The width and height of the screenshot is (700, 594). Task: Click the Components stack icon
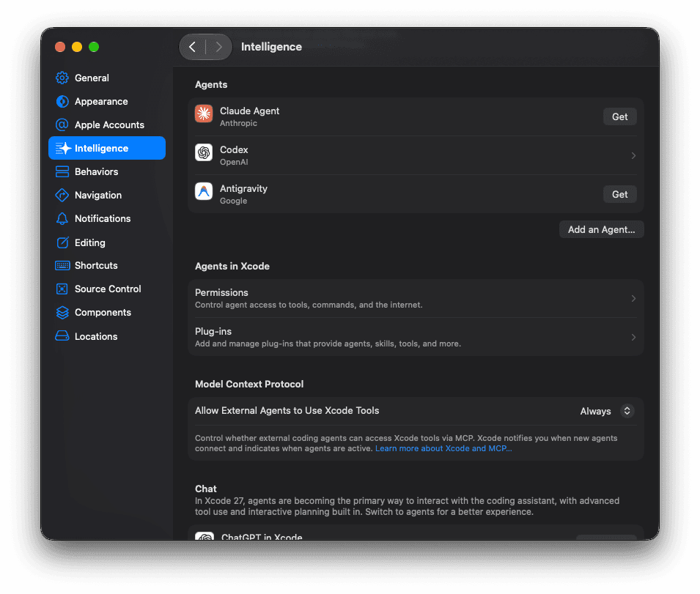[62, 313]
